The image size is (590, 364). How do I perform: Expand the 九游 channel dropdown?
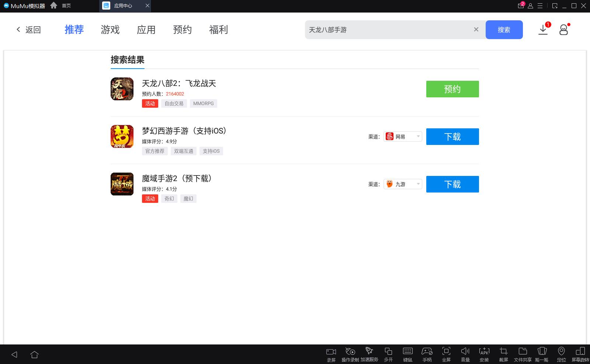pos(403,184)
